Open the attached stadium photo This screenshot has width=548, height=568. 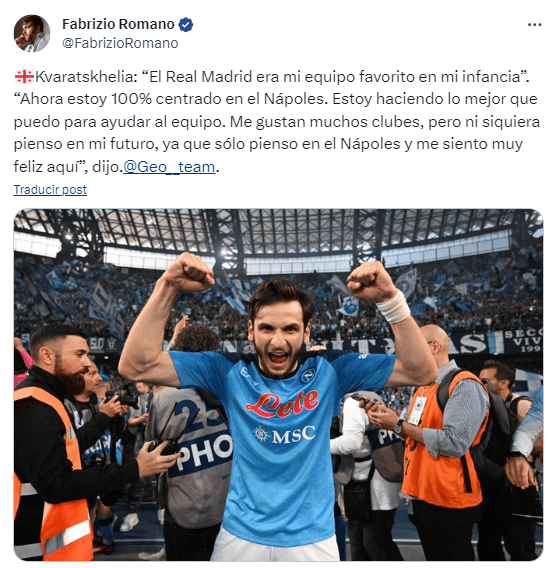coord(278,384)
